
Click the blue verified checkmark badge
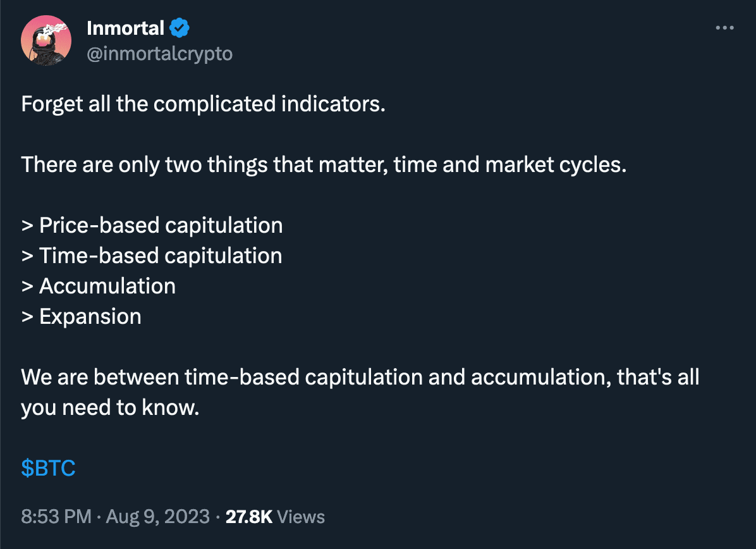coord(180,28)
